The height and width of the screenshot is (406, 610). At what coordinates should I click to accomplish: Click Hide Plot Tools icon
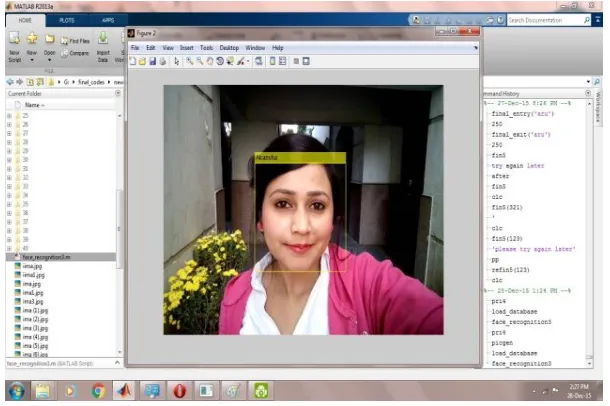pyautogui.click(x=296, y=61)
